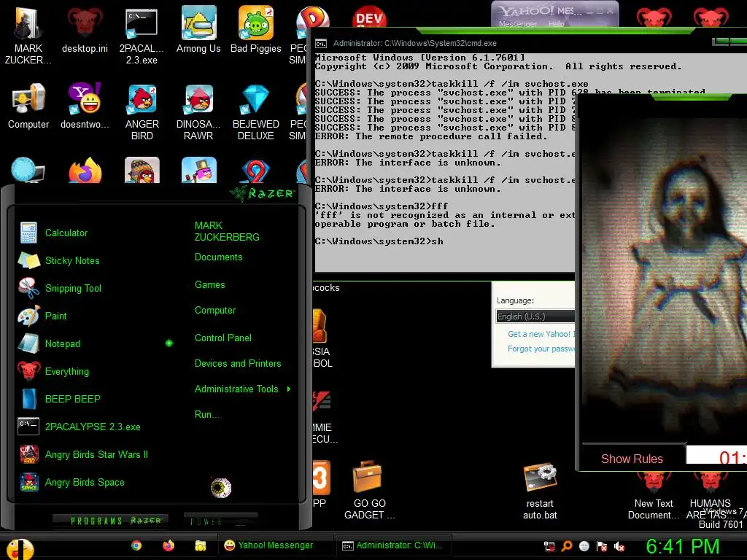The height and width of the screenshot is (560, 747).
Task: Click the Start orb smiley button
Action: 20,549
